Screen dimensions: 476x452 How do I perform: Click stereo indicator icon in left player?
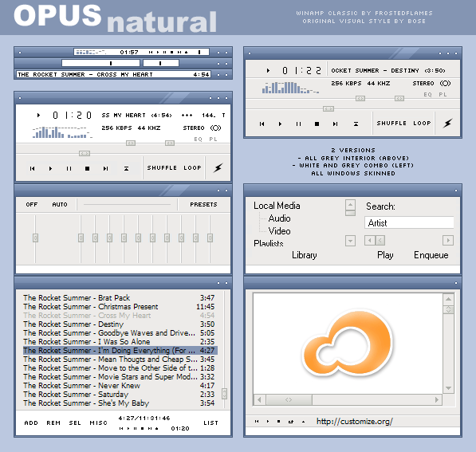(215, 128)
